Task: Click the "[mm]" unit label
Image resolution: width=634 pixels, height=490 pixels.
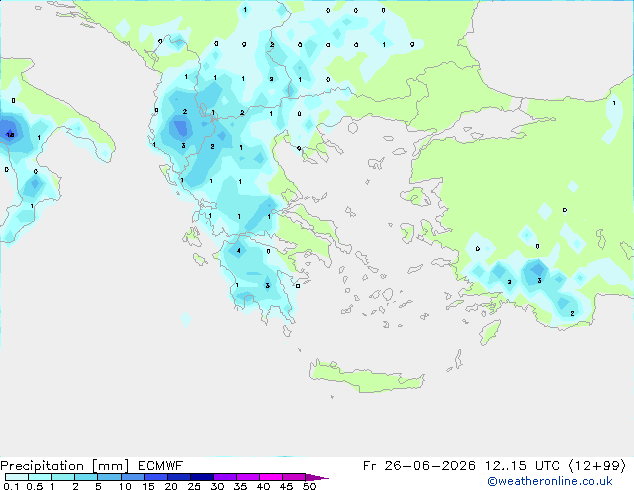Action: 110,466
